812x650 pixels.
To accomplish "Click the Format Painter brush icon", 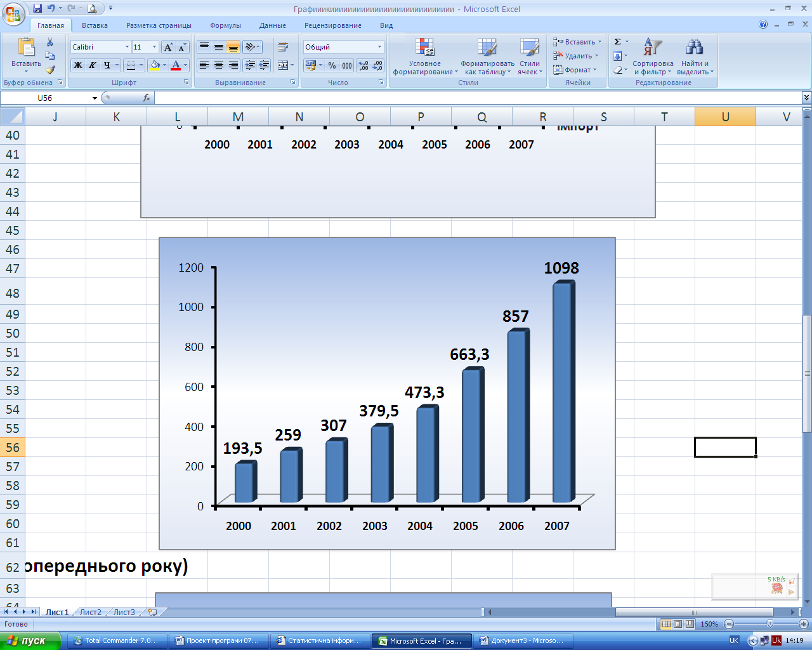I will point(50,70).
